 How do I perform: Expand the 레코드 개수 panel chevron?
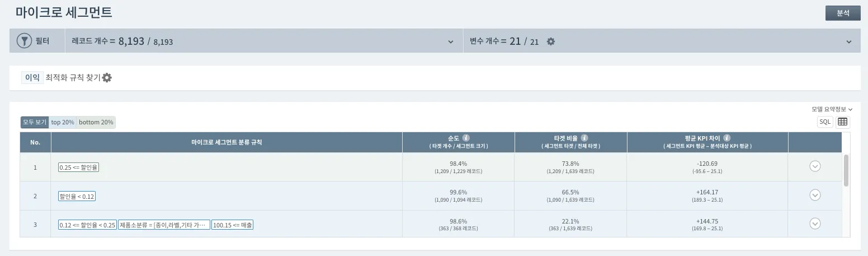pyautogui.click(x=451, y=42)
